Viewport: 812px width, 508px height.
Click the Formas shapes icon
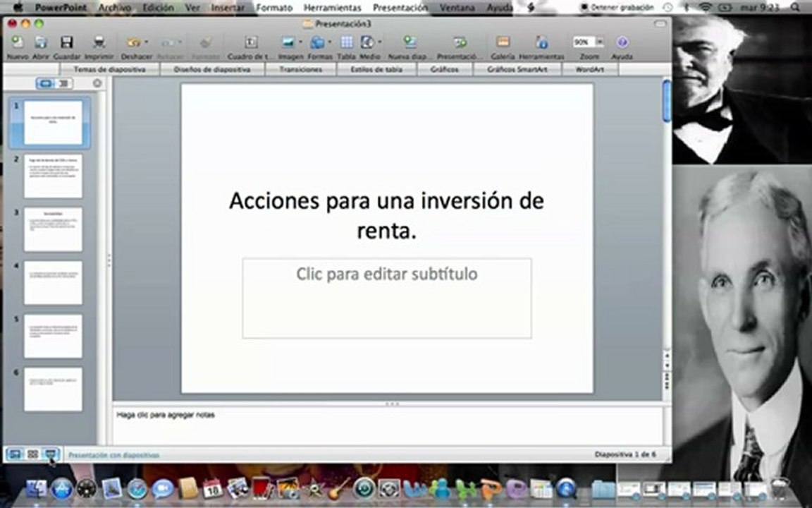point(317,42)
